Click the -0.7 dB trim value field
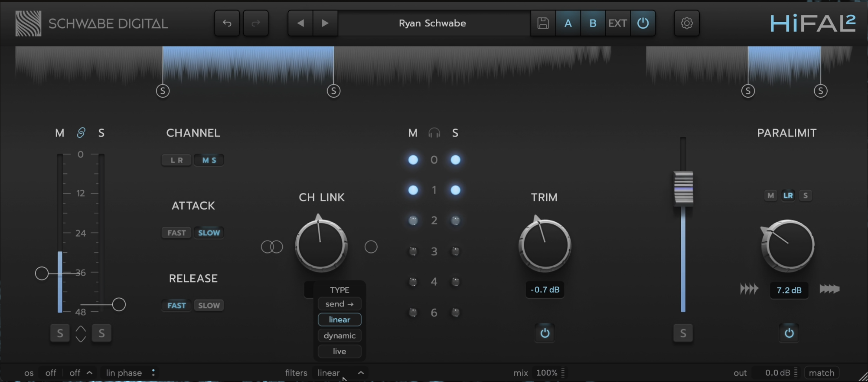 (x=545, y=290)
